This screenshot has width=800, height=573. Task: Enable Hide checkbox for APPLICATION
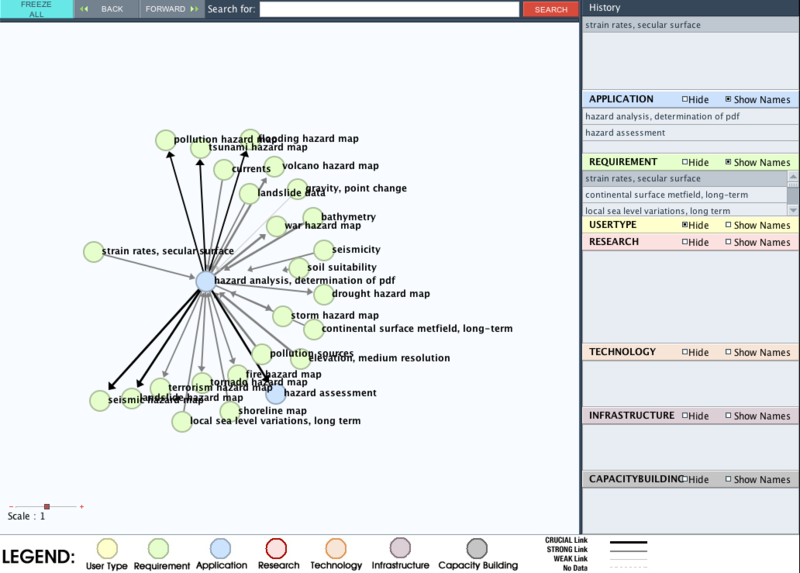pos(685,100)
